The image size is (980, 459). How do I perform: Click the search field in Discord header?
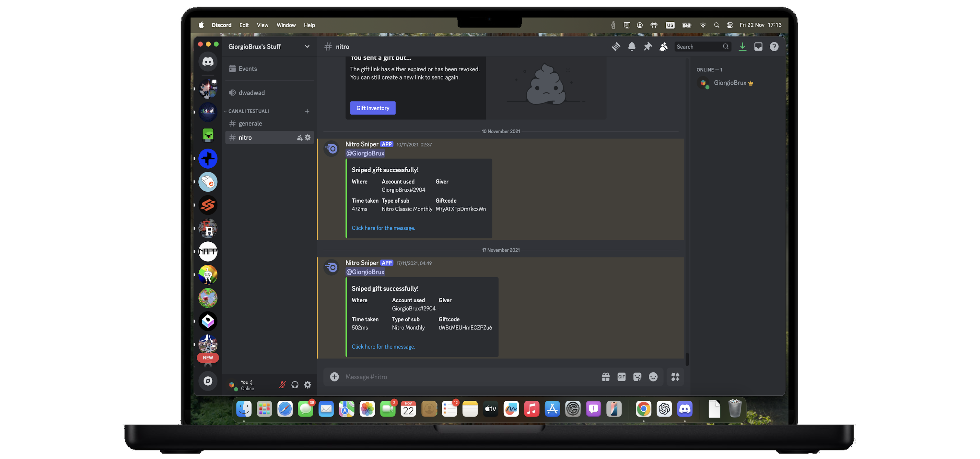pyautogui.click(x=702, y=46)
